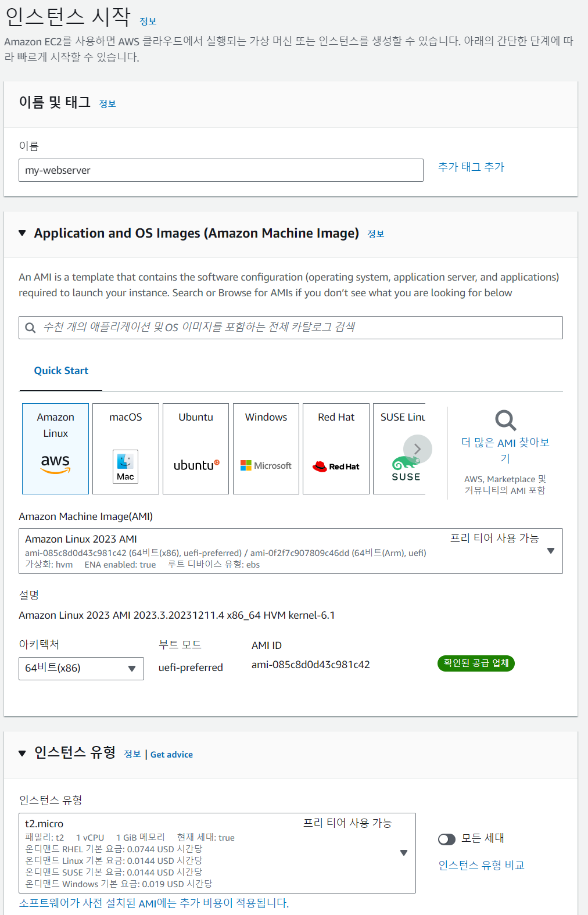Click the next arrow in AMI carousel
Image resolution: width=588 pixels, height=915 pixels.
[417, 449]
